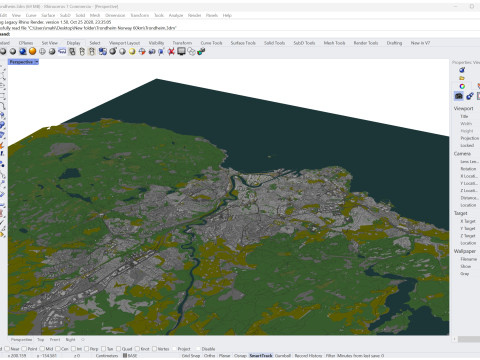
Task: Click the folder icon in Properties panel
Action: point(462,78)
